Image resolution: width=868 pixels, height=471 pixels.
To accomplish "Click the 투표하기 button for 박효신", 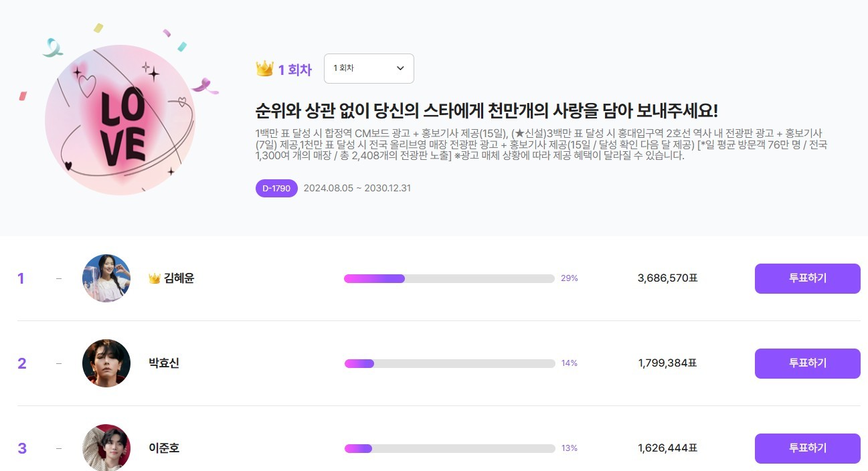I will point(807,363).
